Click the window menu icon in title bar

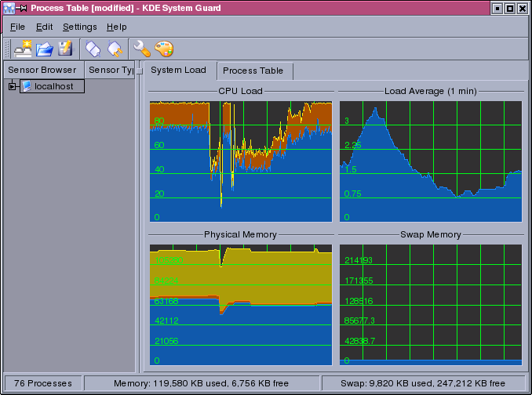[9, 8]
